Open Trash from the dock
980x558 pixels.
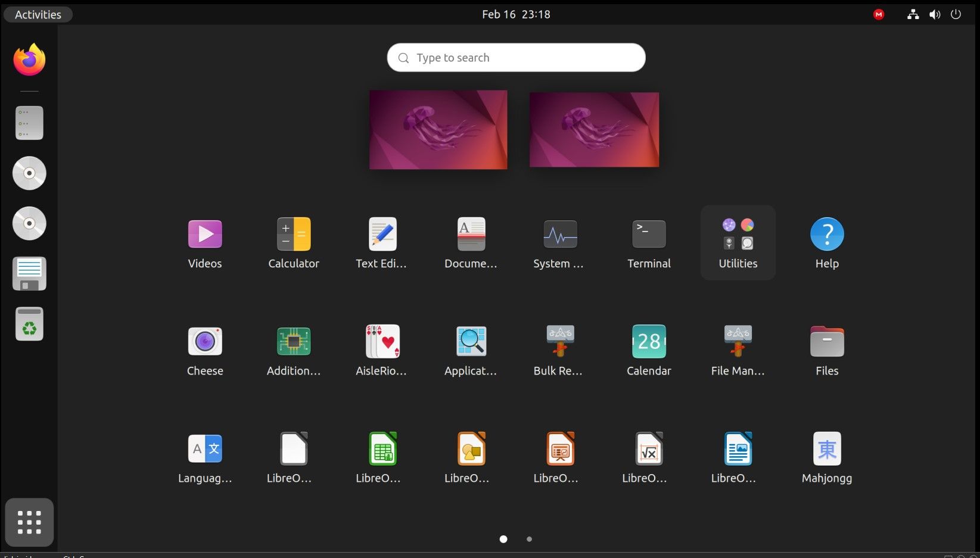point(29,323)
